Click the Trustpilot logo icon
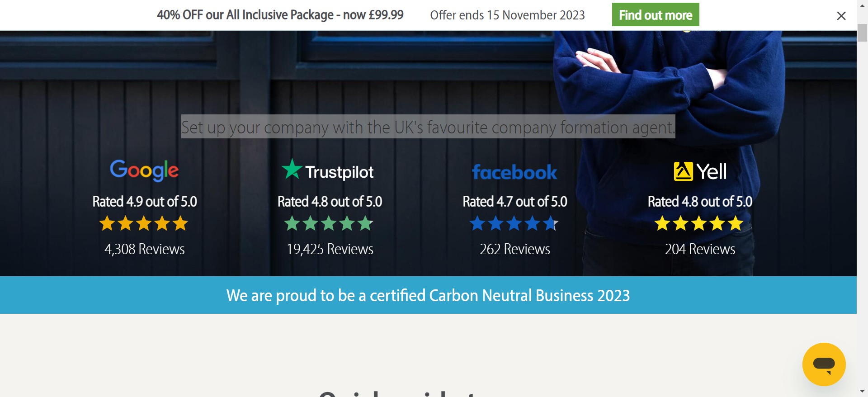 (x=328, y=170)
